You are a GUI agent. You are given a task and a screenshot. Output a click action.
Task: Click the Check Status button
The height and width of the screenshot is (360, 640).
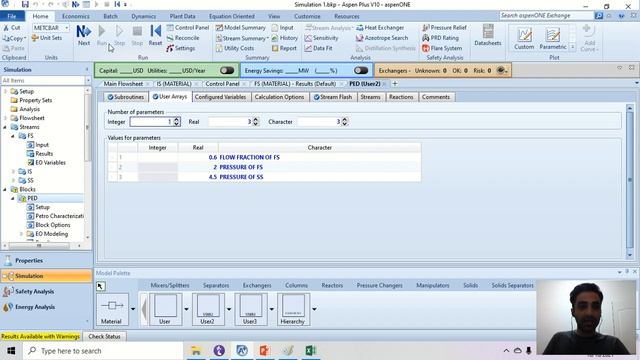pos(104,336)
